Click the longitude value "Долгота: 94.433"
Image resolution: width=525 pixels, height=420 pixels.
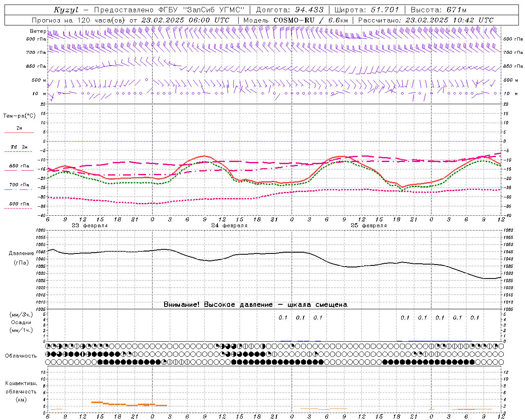[x=290, y=10]
